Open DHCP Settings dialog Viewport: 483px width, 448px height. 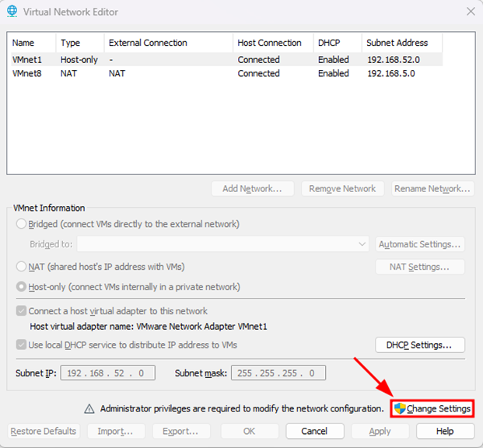(419, 345)
